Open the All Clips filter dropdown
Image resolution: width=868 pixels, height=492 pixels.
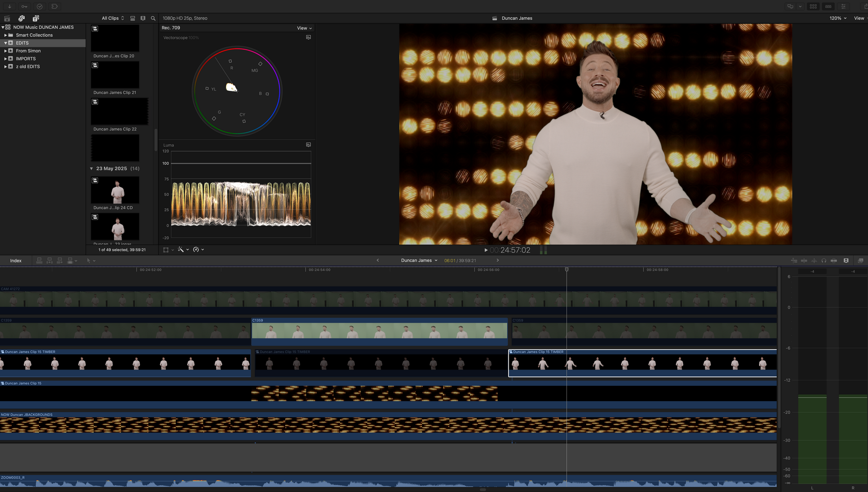coord(113,18)
